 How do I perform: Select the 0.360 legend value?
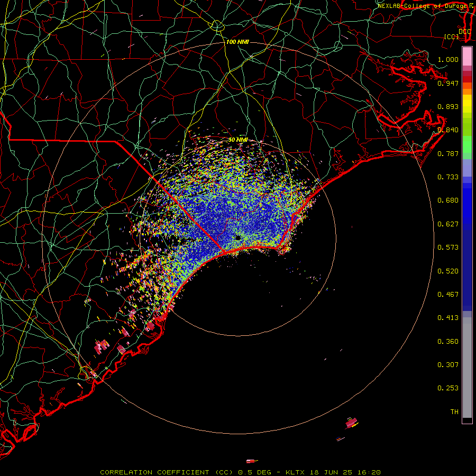(448, 341)
